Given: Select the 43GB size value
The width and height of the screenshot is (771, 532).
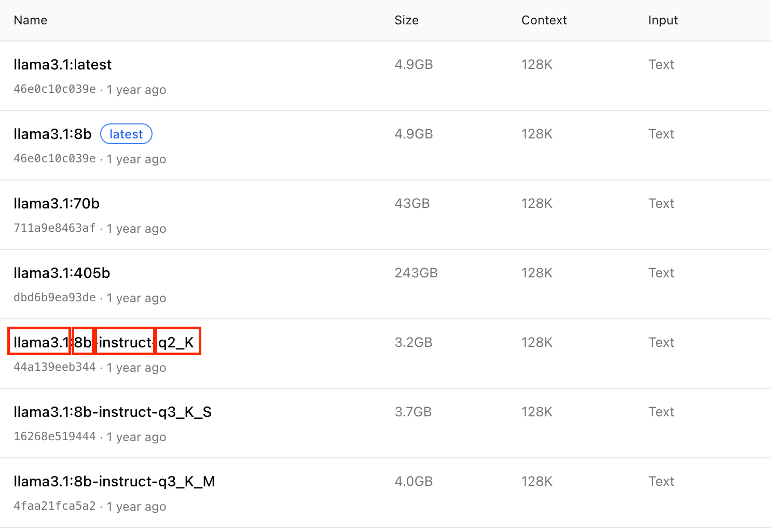Looking at the screenshot, I should pyautogui.click(x=412, y=203).
